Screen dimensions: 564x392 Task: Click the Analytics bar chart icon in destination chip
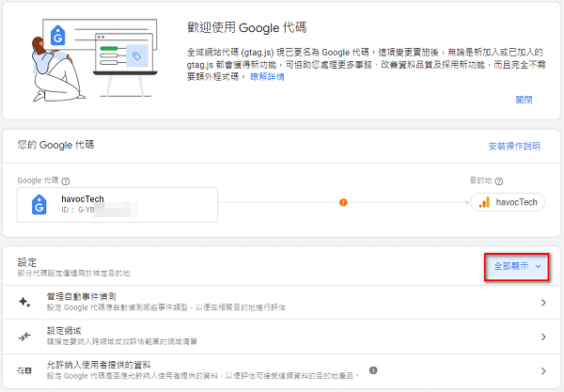pos(485,202)
